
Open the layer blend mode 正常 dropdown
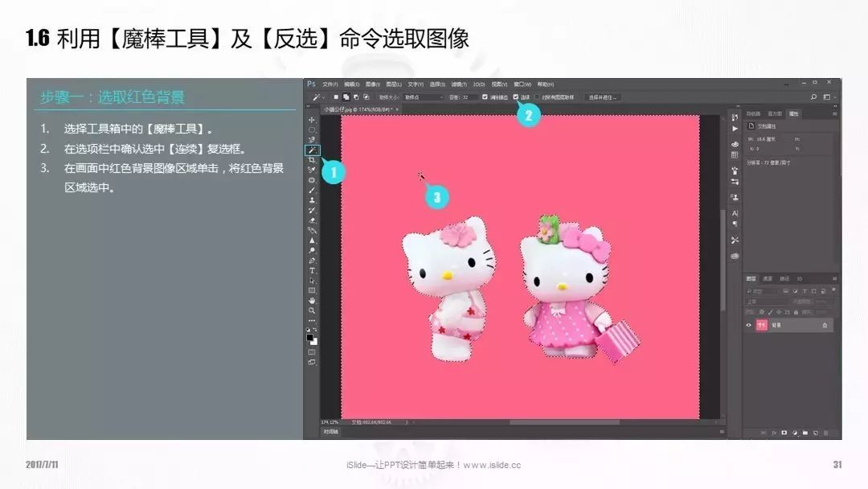click(x=768, y=302)
